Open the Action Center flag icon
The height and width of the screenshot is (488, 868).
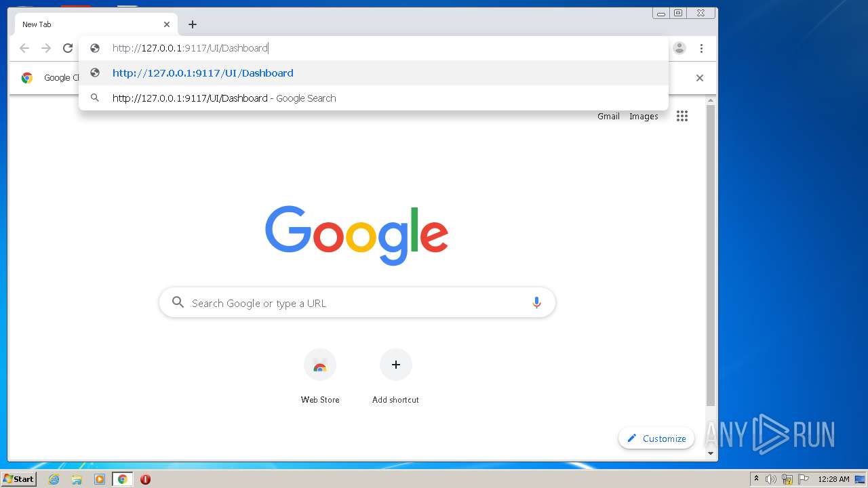coord(804,479)
